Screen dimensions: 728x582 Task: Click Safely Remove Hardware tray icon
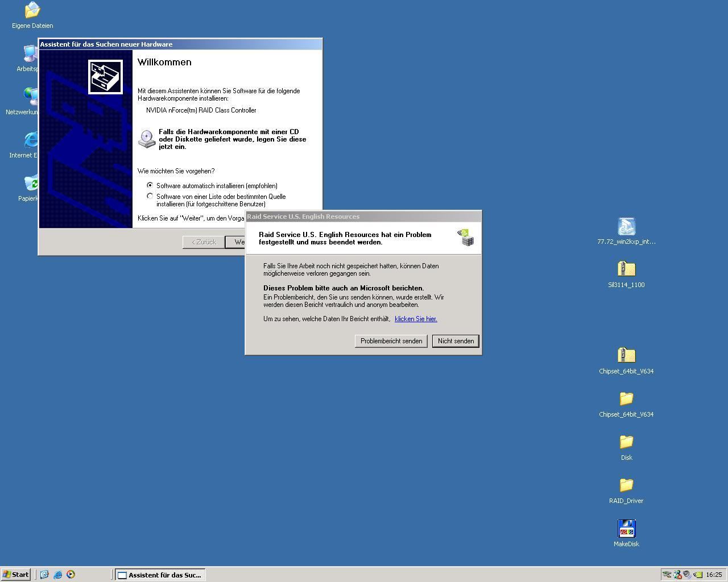tap(667, 575)
